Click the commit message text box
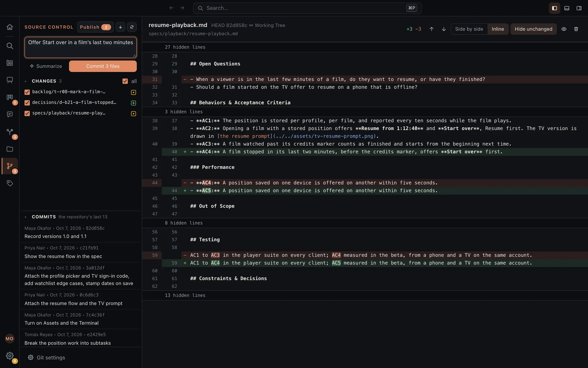 click(81, 47)
